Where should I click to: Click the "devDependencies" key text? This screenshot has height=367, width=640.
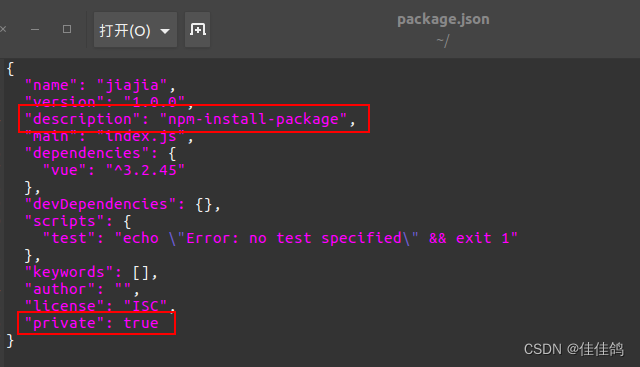(x=100, y=205)
